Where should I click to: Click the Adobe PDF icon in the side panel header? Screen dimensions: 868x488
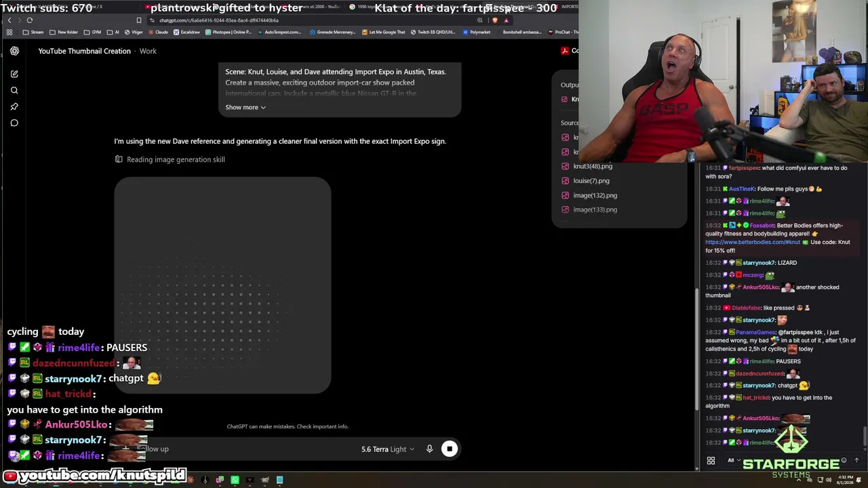pyautogui.click(x=564, y=51)
